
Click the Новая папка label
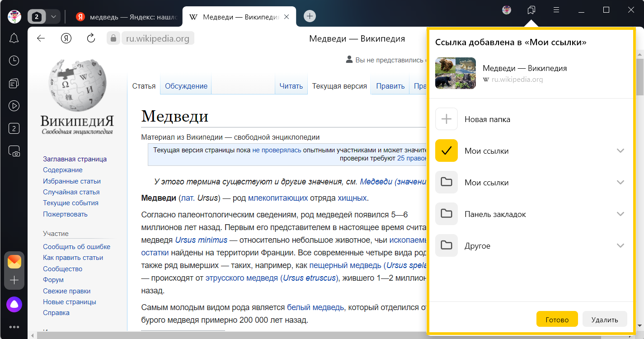point(487,119)
